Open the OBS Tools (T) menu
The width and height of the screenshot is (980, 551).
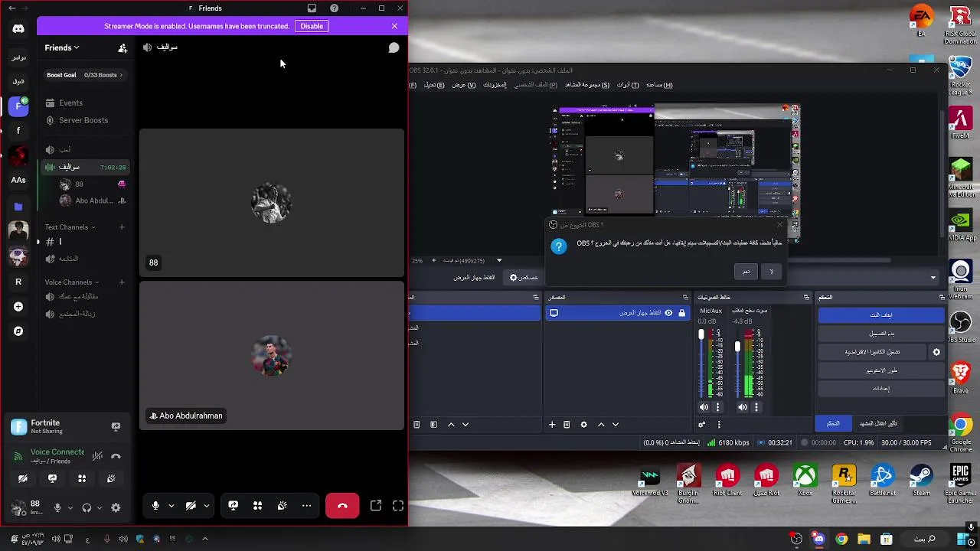(628, 85)
